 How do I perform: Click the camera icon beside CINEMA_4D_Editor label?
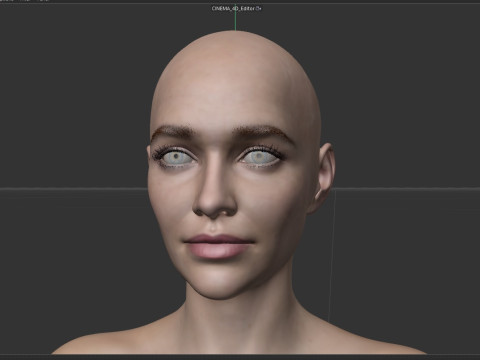click(x=259, y=8)
